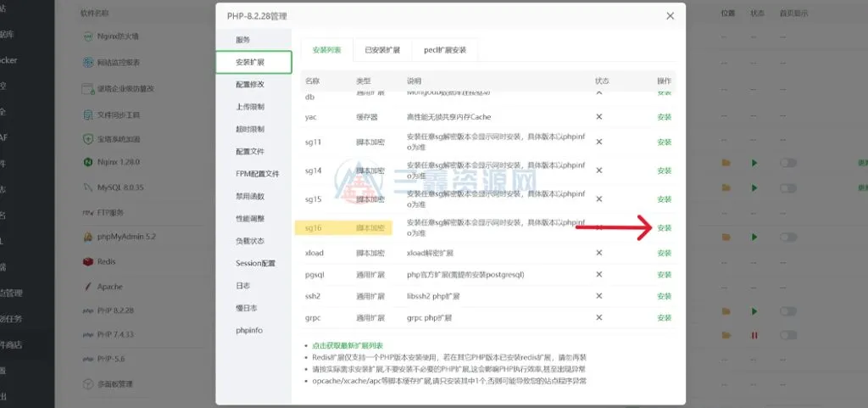Click the Apache feather icon
Image resolution: width=868 pixels, height=408 pixels.
(x=87, y=287)
